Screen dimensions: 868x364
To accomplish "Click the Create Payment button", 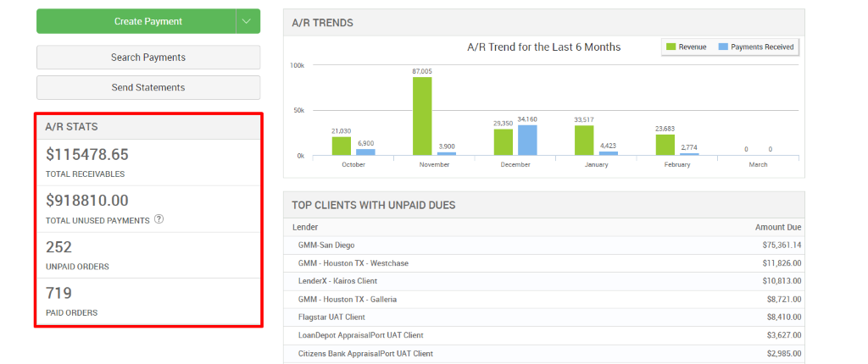I will [x=136, y=21].
